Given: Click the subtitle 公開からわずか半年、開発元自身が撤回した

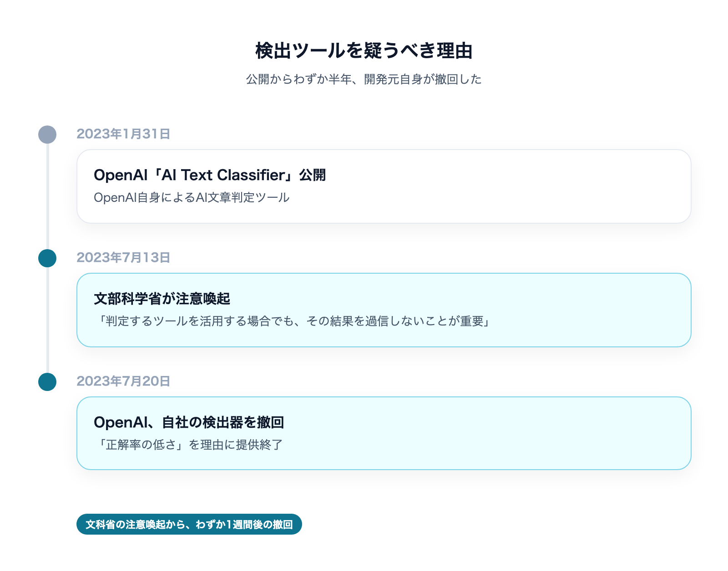Looking at the screenshot, I should pyautogui.click(x=364, y=79).
